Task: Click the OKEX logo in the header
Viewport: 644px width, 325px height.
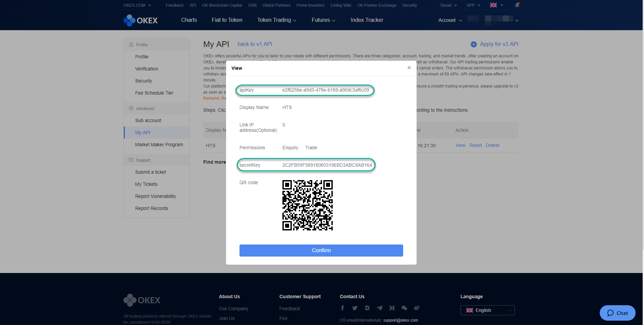Action: pos(140,20)
